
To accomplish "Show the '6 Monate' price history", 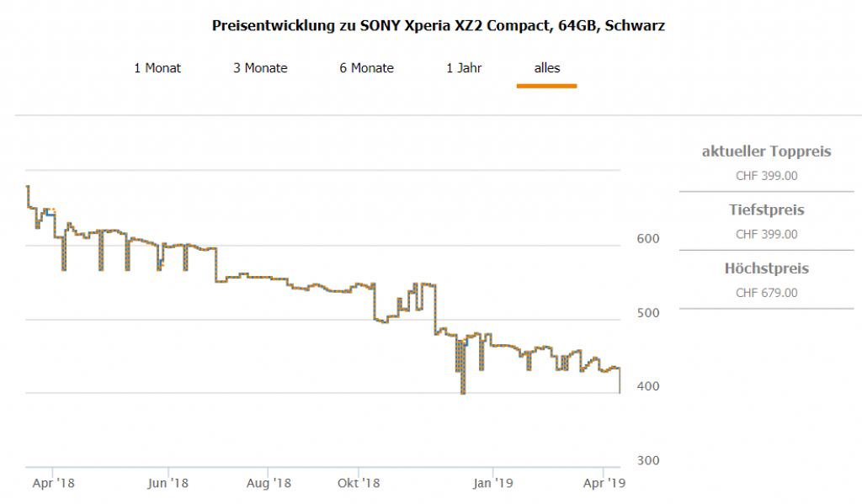I will (366, 68).
